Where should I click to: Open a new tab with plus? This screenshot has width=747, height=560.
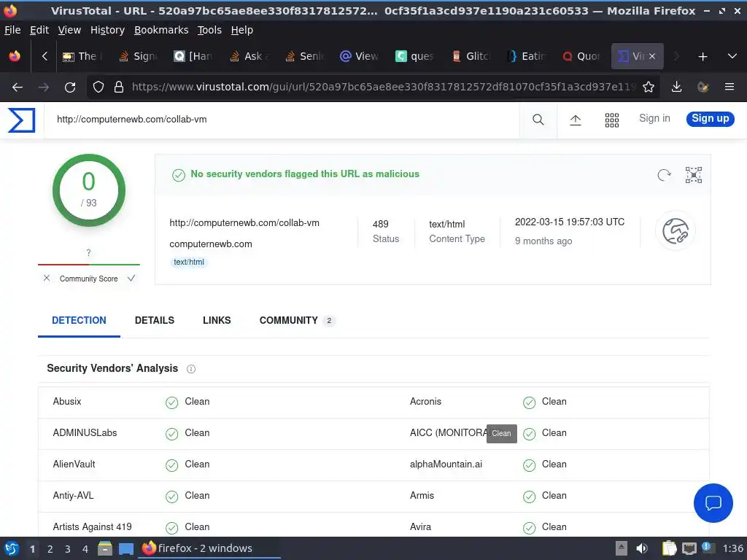click(x=703, y=57)
